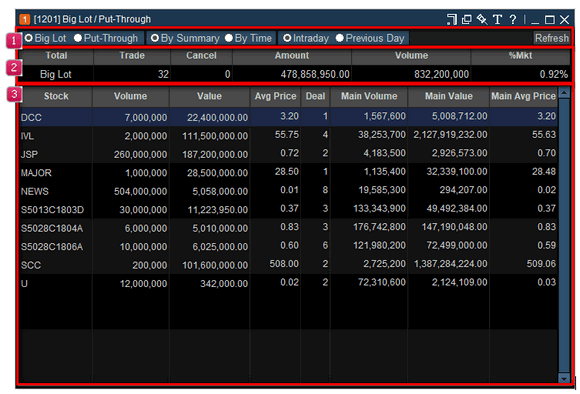
Task: Click the orange window number 1 icon
Action: point(24,19)
